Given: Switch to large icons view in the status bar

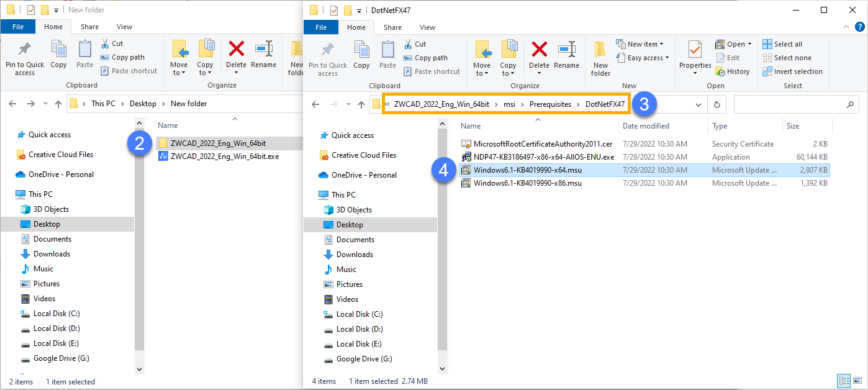Looking at the screenshot, I should [x=856, y=381].
